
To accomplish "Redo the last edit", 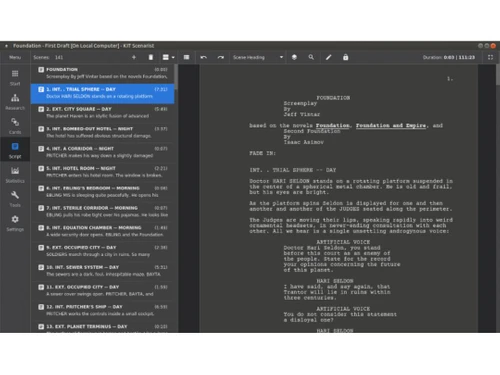I will click(221, 57).
